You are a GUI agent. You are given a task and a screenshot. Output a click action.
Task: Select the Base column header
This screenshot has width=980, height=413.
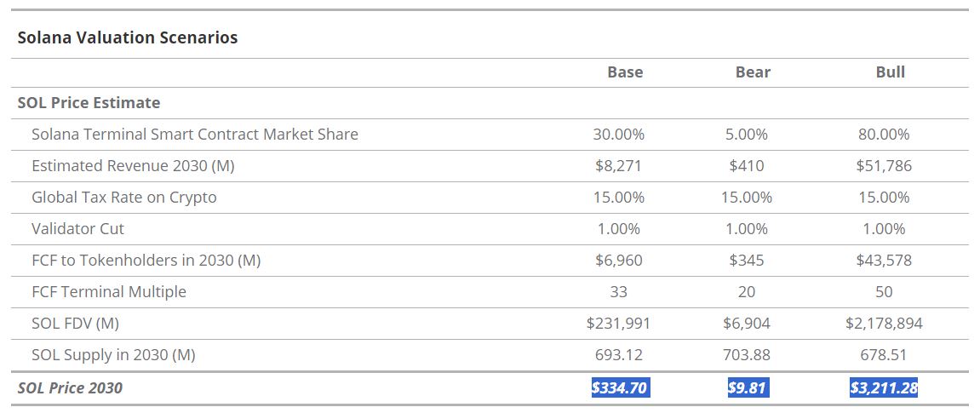point(625,72)
